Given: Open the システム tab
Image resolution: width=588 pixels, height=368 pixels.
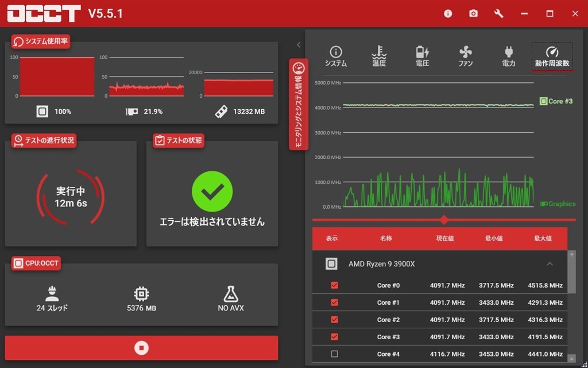Looking at the screenshot, I should tap(335, 57).
